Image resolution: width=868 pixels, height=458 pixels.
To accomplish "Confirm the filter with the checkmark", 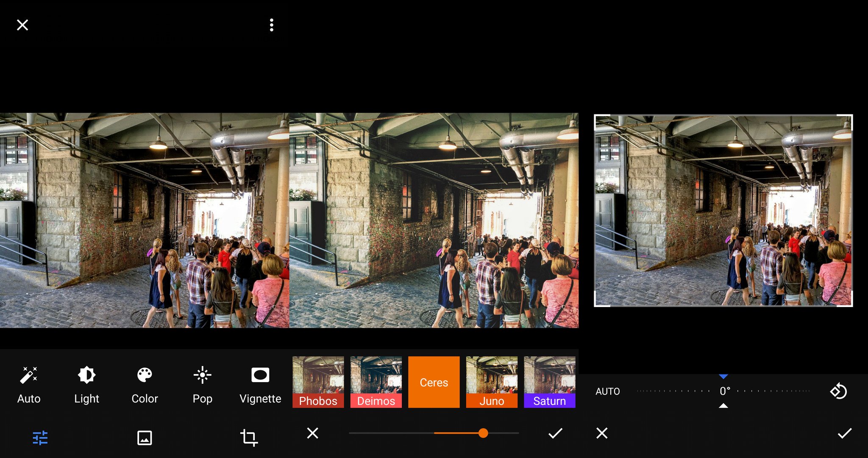I will pos(555,433).
